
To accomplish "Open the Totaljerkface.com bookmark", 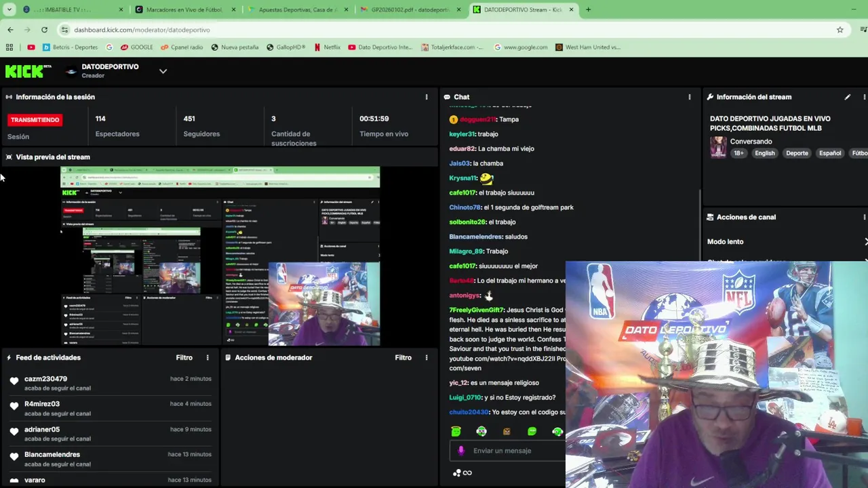I will coord(452,47).
